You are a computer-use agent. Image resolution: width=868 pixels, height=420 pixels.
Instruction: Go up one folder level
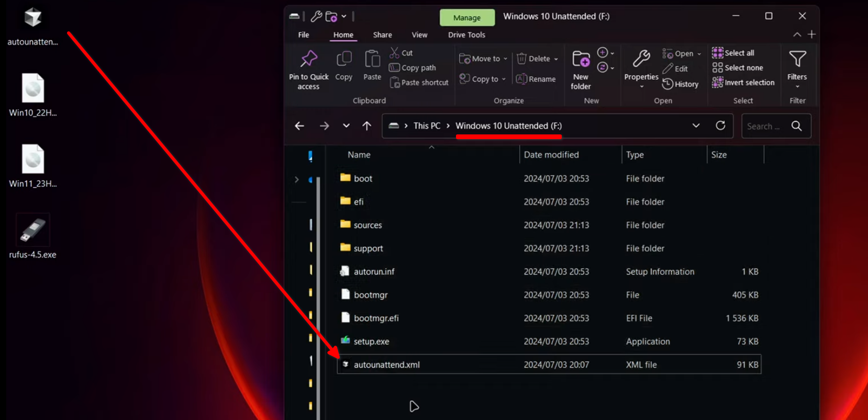click(x=367, y=126)
